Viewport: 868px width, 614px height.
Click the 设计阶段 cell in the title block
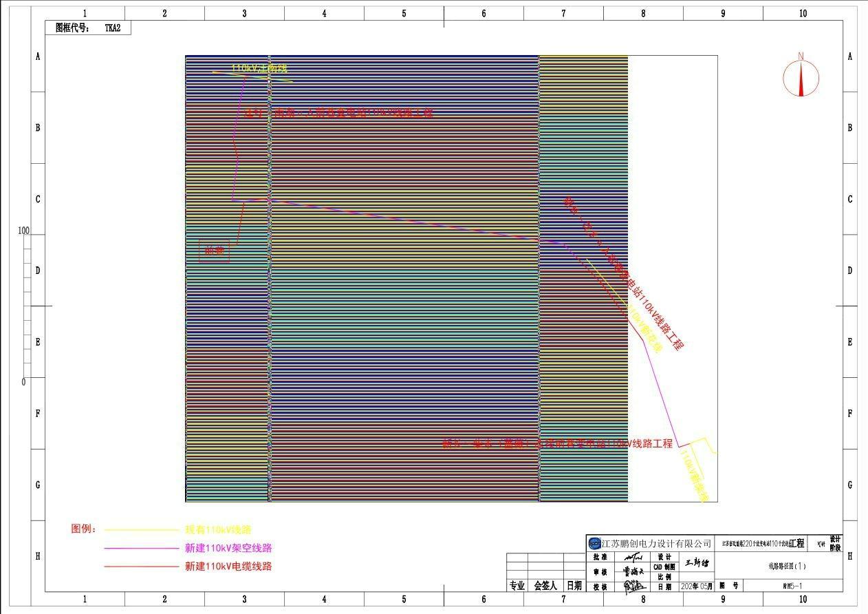click(835, 543)
